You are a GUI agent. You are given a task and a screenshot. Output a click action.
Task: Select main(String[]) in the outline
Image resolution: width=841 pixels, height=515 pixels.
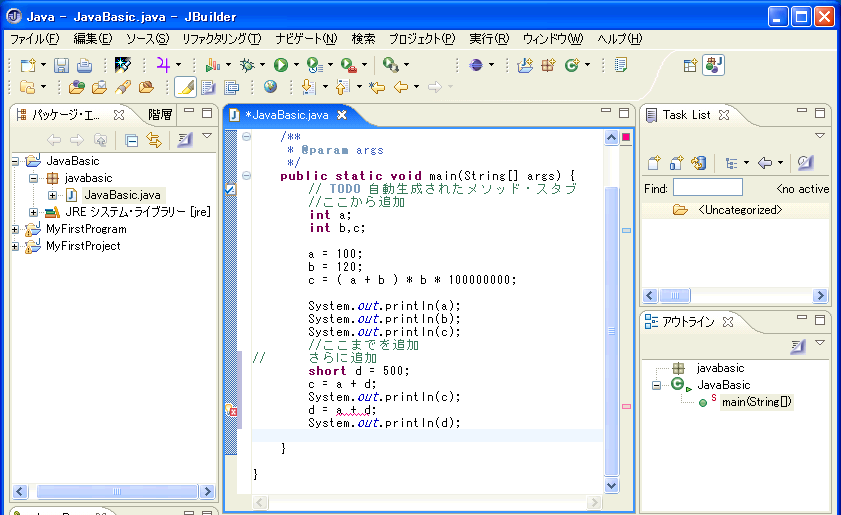tap(756, 402)
